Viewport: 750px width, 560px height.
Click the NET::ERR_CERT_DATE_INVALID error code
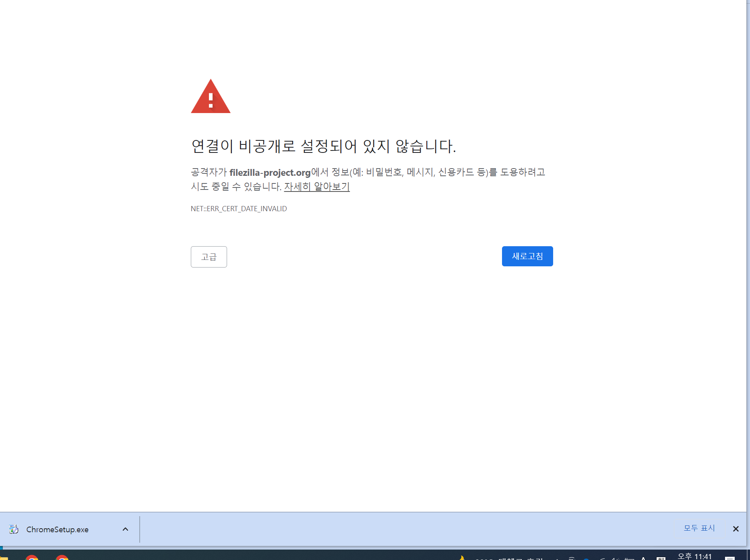tap(239, 209)
